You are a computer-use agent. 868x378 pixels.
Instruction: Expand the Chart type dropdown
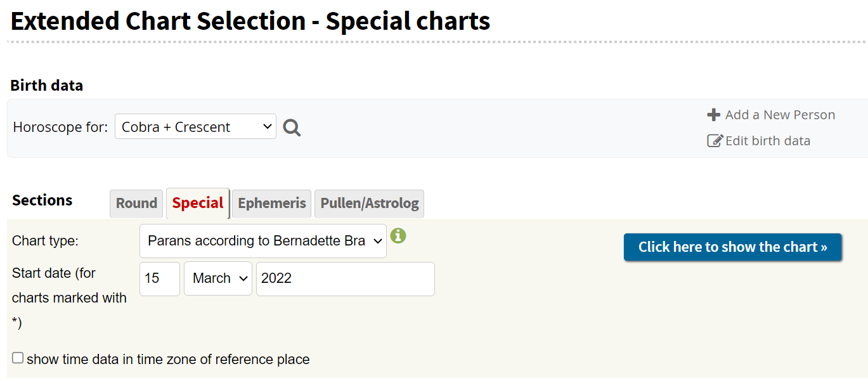(x=262, y=241)
